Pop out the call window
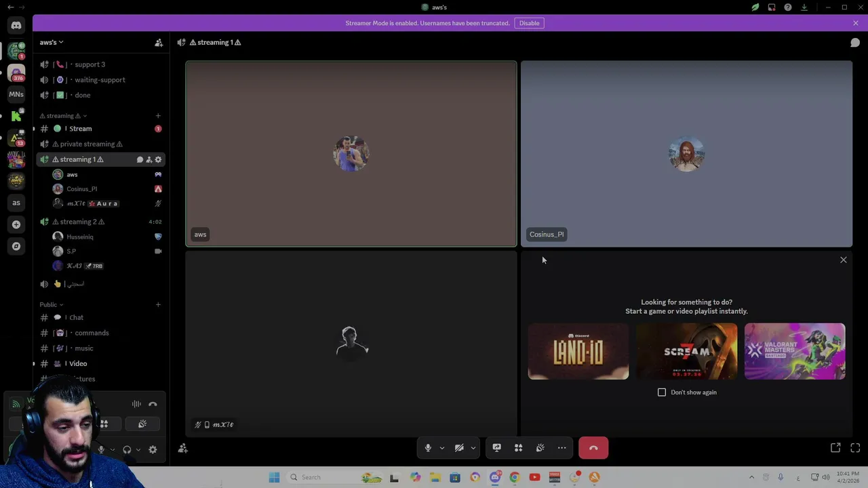This screenshot has width=868, height=488. (x=835, y=448)
